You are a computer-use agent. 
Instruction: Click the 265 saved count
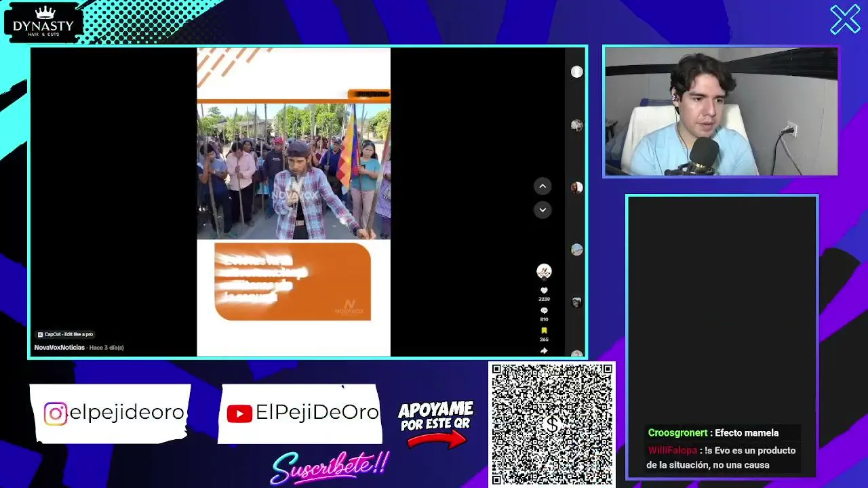coord(544,340)
